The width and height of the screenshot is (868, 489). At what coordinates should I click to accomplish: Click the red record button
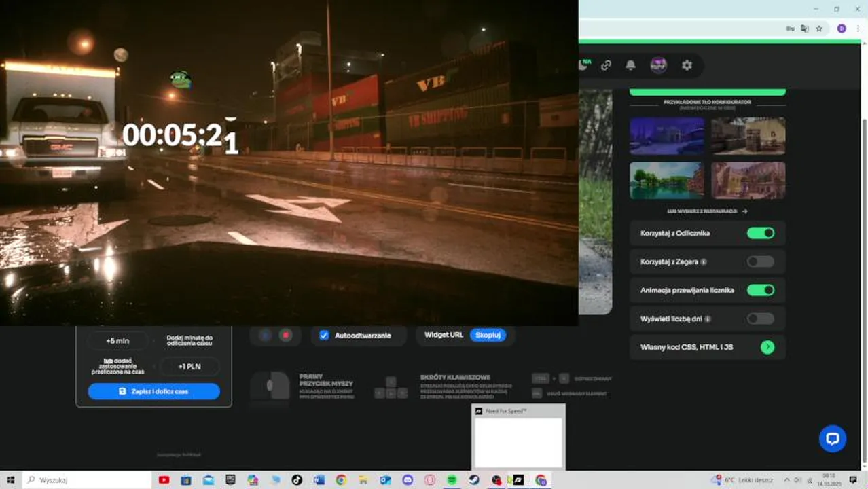click(x=286, y=335)
